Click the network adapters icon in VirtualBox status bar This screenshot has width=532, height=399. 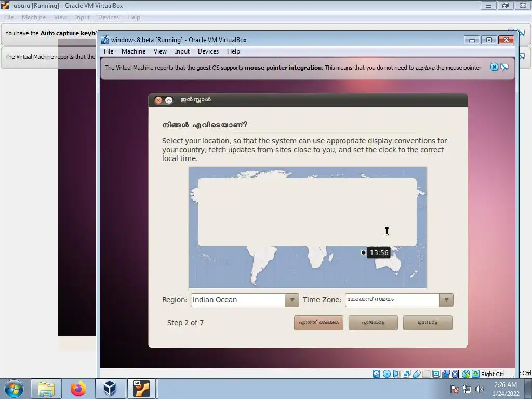tap(406, 374)
